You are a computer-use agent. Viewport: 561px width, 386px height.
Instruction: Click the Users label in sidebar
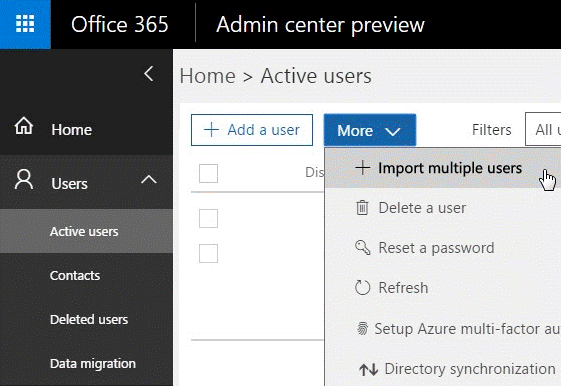coord(69,184)
